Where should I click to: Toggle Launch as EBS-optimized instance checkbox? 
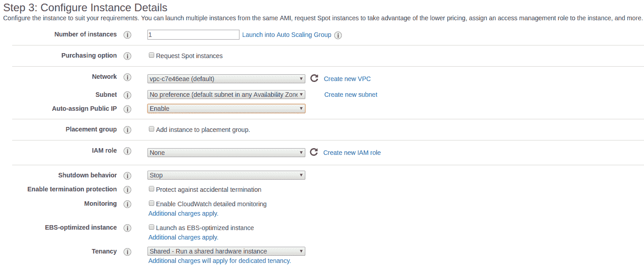[x=152, y=227]
